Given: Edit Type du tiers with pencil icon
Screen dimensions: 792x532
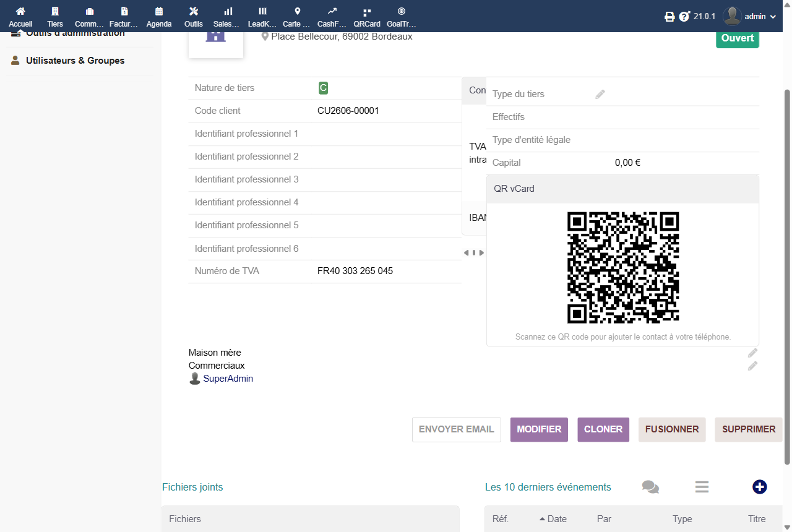Looking at the screenshot, I should pyautogui.click(x=600, y=94).
